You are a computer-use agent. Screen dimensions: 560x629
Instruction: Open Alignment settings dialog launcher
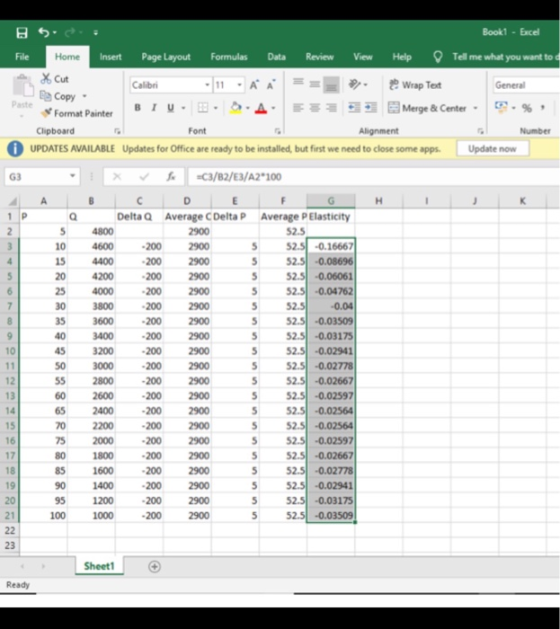click(x=480, y=131)
